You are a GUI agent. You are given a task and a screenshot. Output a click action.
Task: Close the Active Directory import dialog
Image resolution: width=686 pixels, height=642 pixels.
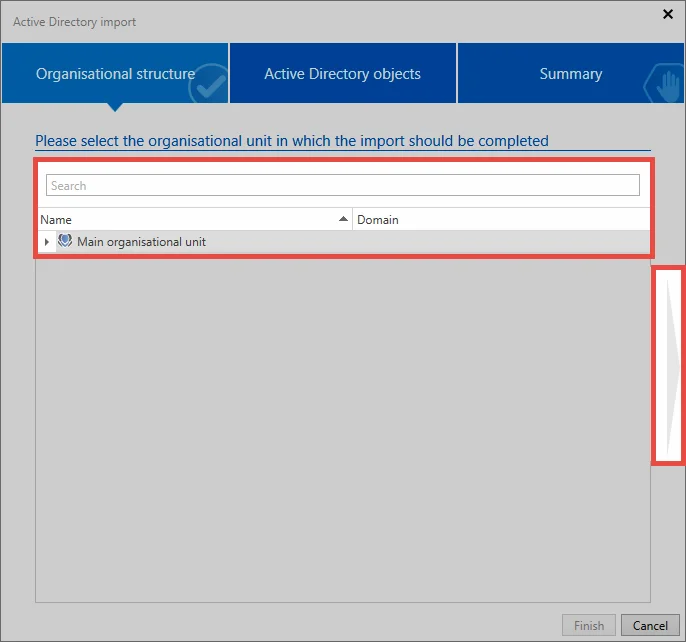click(x=668, y=14)
